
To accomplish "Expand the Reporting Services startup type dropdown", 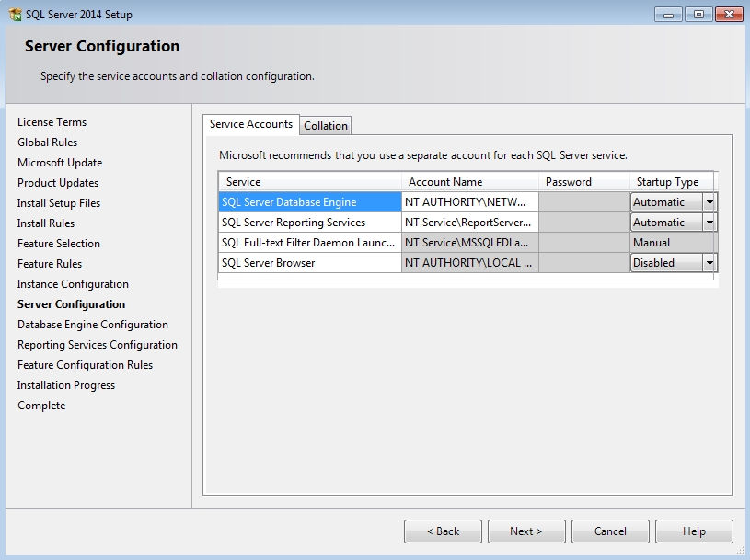I will tap(710, 223).
